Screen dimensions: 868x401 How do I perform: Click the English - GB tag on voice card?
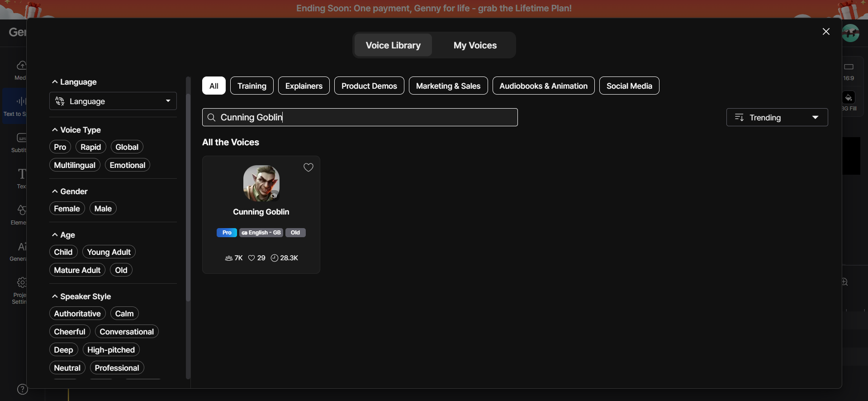click(261, 233)
